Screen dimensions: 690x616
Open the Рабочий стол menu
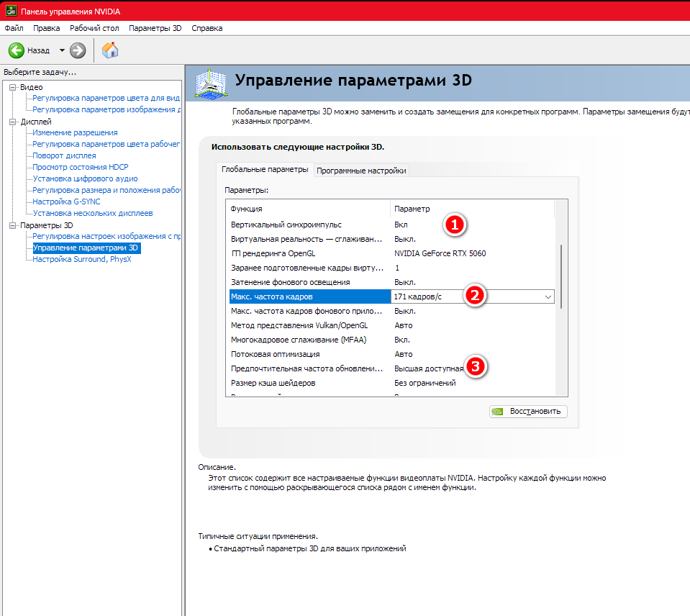tap(94, 28)
